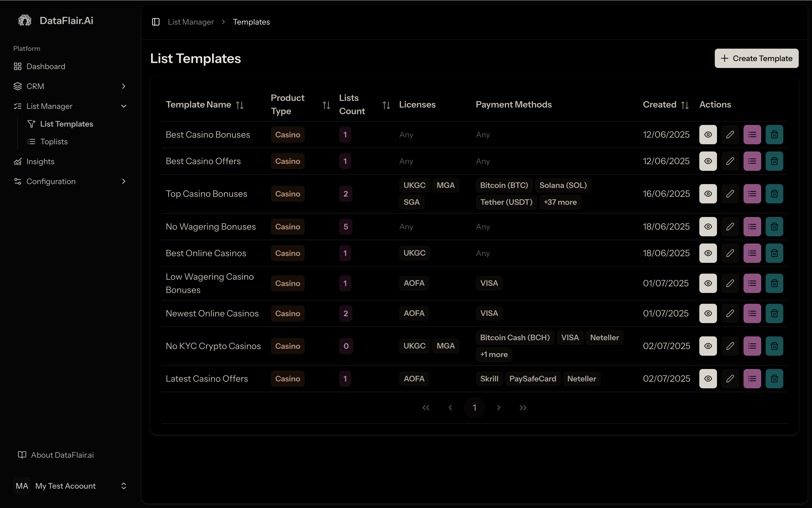View the No KYC Crypto Casinos template

click(708, 346)
